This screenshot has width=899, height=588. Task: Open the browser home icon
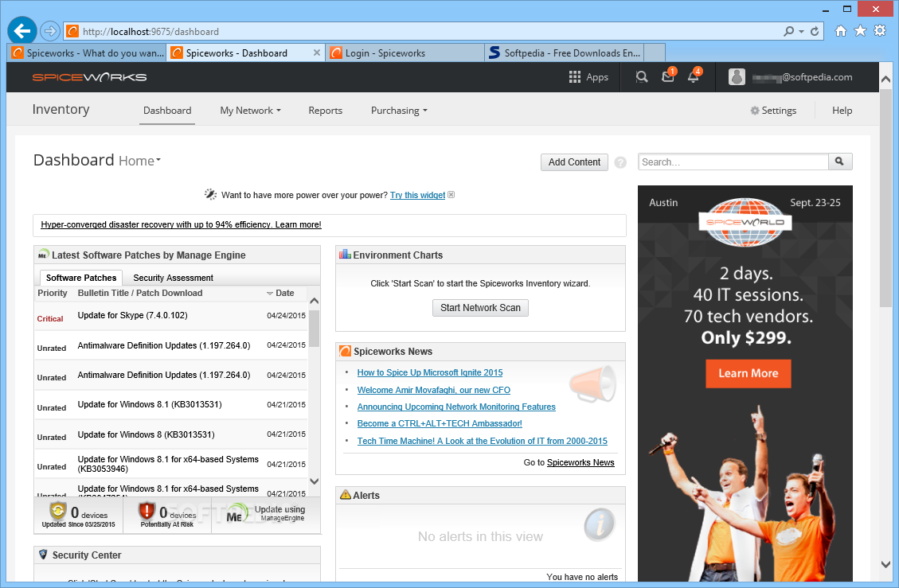840,31
